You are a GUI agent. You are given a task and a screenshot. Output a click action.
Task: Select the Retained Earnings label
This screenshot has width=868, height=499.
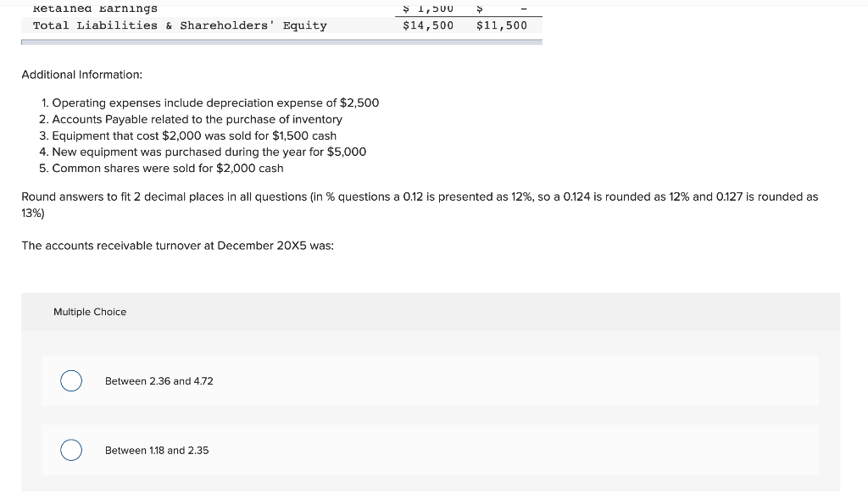coord(94,8)
